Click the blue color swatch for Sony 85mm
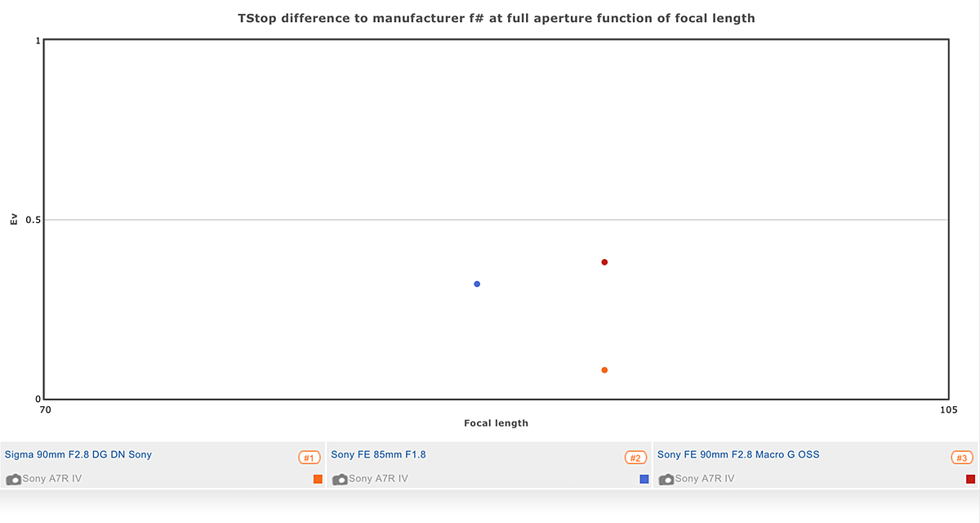The image size is (980, 523). tap(644, 479)
